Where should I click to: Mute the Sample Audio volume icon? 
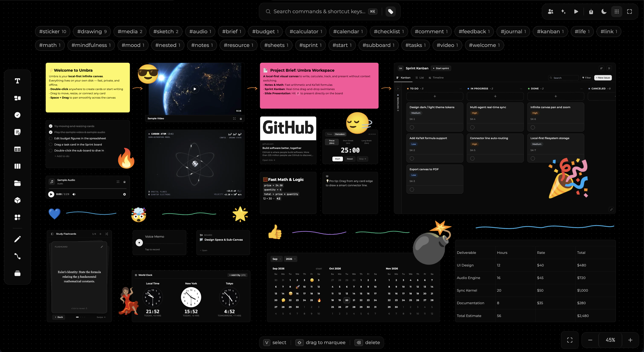pos(74,194)
